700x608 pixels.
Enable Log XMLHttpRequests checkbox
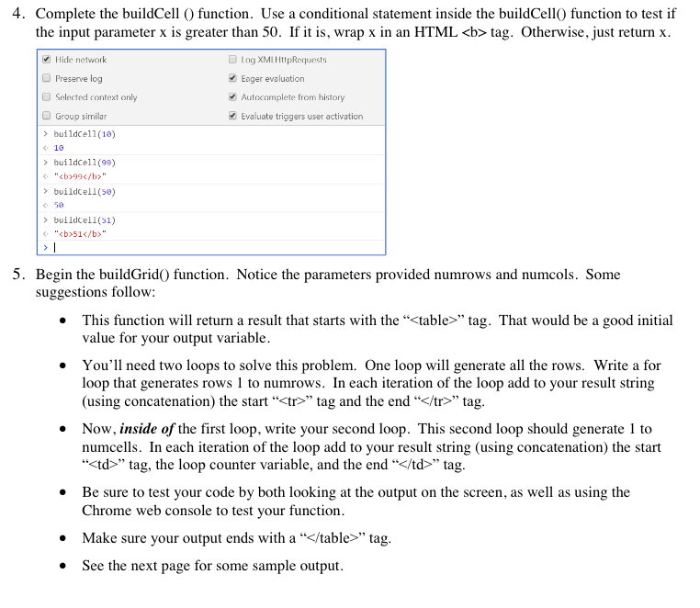[x=232, y=60]
